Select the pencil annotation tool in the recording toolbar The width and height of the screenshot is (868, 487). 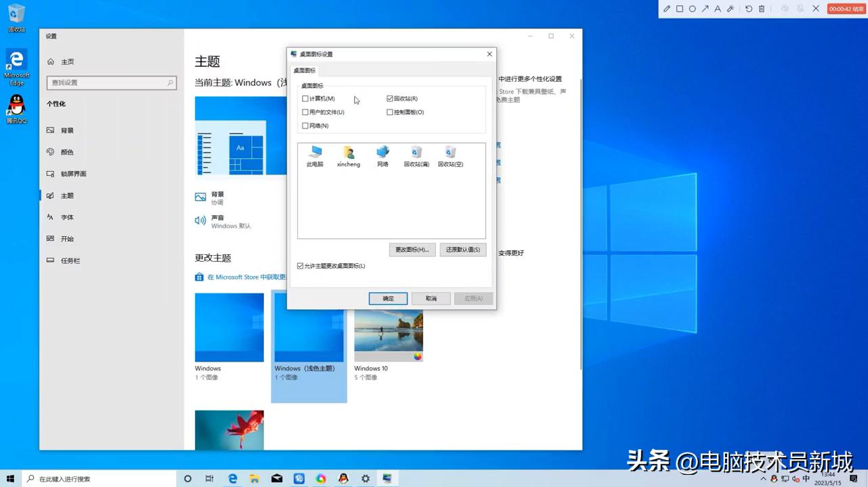(666, 8)
